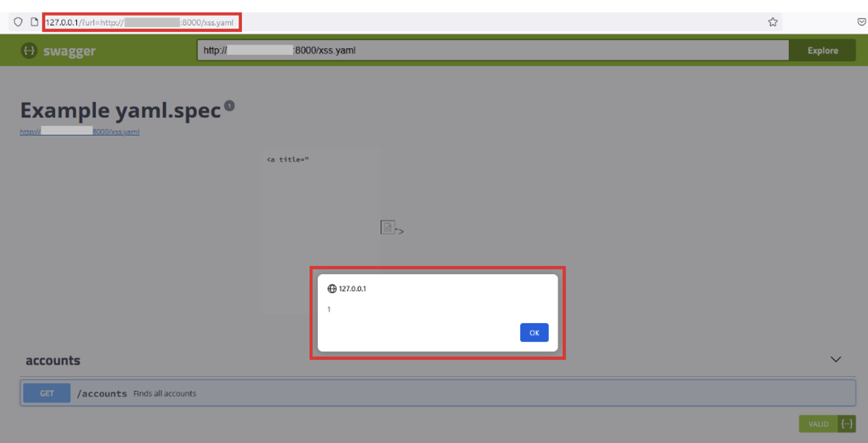Collapse the accounts section chevron
Viewport: 868px width, 443px height.
pos(836,360)
